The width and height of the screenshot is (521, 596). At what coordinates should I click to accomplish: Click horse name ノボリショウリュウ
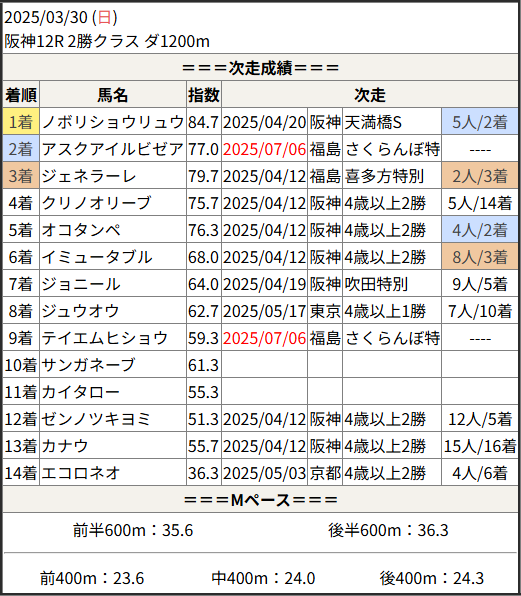tap(113, 122)
